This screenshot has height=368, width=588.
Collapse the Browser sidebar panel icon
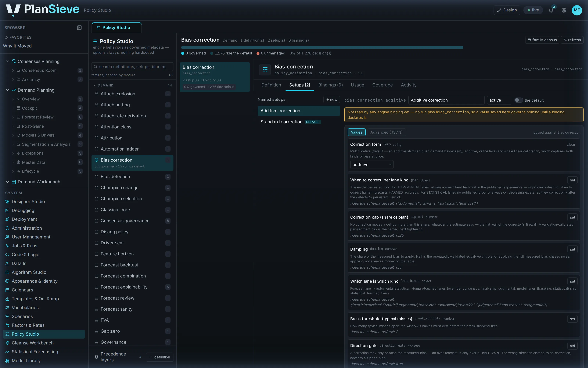79,27
